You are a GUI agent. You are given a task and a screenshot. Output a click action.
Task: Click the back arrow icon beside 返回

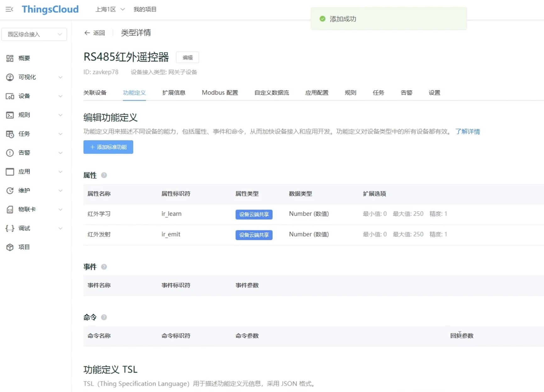pos(87,33)
